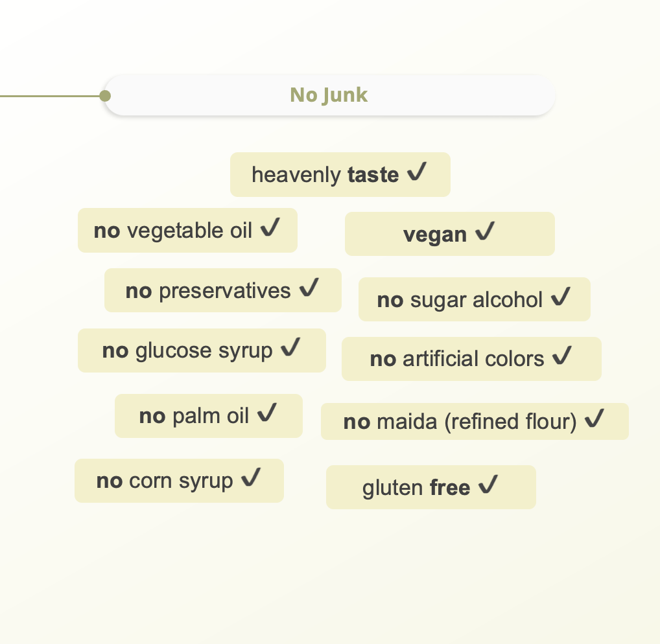The image size is (660, 644).
Task: Click the vegan tag text
Action: [x=434, y=235]
